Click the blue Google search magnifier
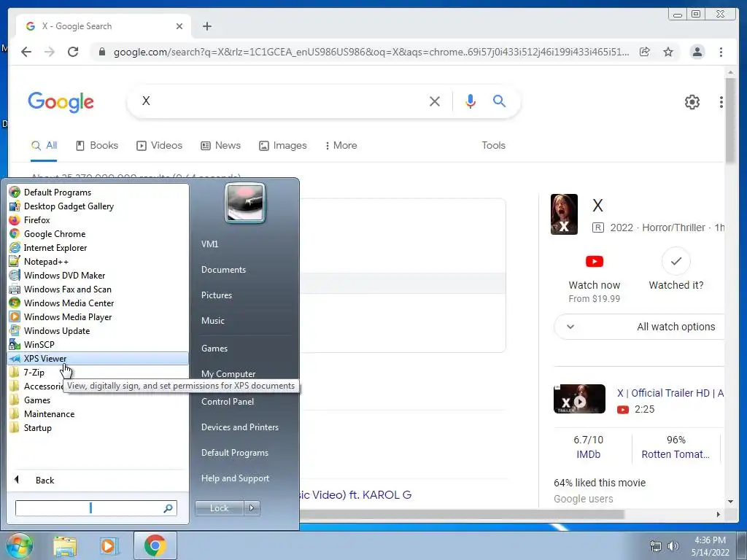This screenshot has height=560, width=747. 499,101
